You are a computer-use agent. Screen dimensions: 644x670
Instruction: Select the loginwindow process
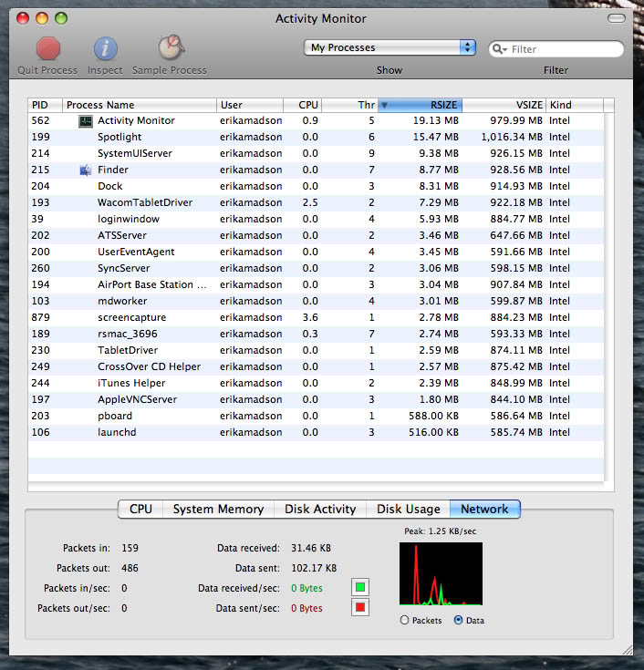pyautogui.click(x=316, y=219)
